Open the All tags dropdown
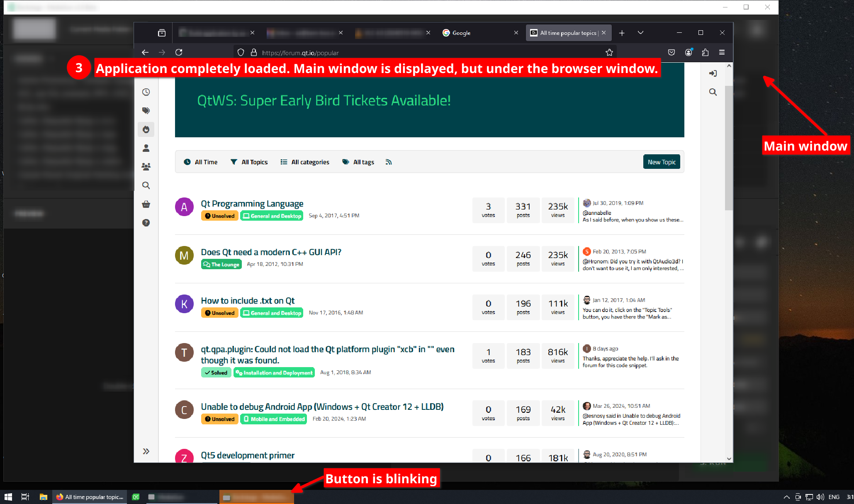The width and height of the screenshot is (854, 504). (358, 162)
